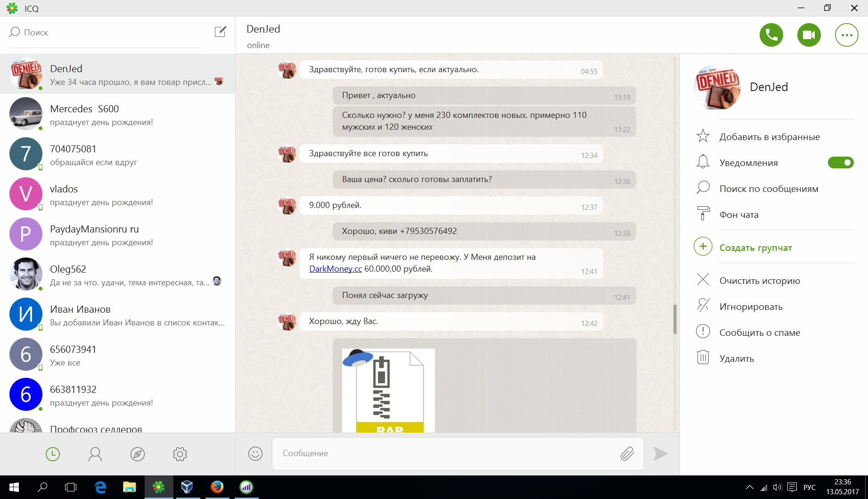Click the chat scrollbar thumb
Screen dimensions: 868x499
coord(675,319)
